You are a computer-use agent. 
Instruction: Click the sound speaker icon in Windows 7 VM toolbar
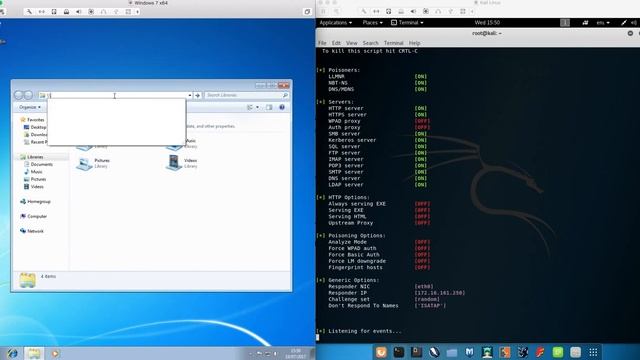point(78,12)
